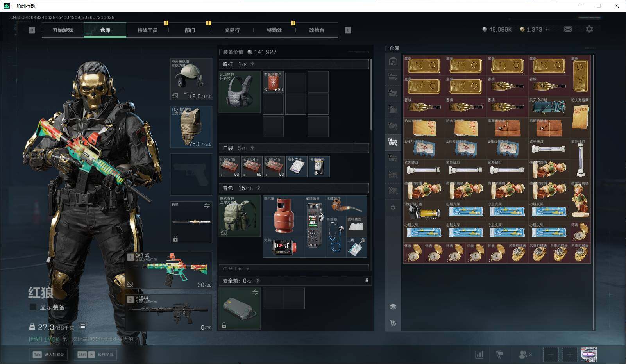626x364 pixels.
Task: Click the E key button right of the tabs
Action: [348, 30]
